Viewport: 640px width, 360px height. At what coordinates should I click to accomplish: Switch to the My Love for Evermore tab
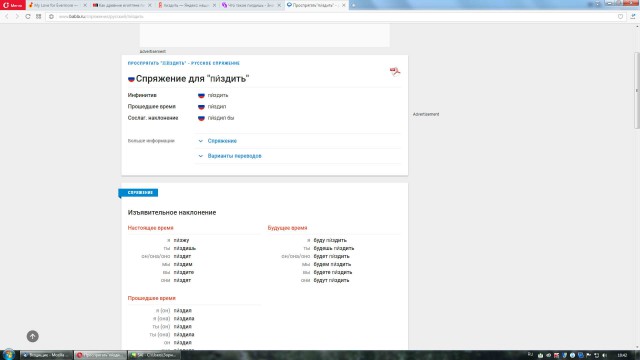click(x=55, y=5)
